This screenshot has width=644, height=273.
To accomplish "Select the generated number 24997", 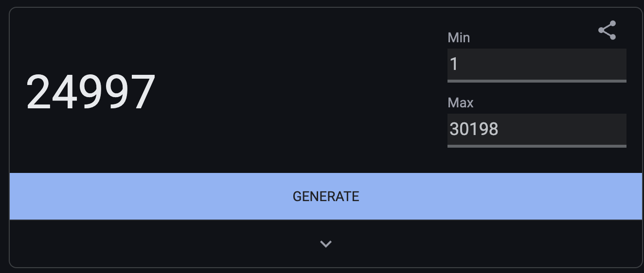I will [x=91, y=92].
